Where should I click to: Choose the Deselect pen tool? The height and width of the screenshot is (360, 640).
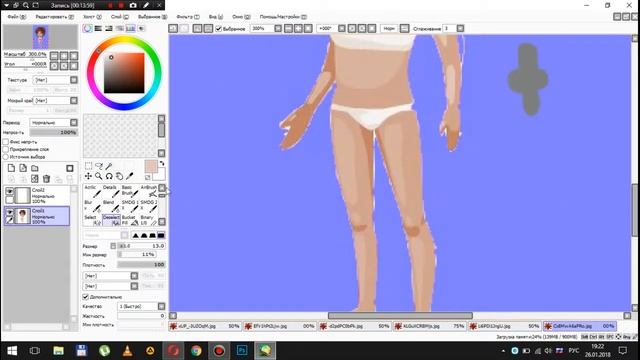click(111, 220)
